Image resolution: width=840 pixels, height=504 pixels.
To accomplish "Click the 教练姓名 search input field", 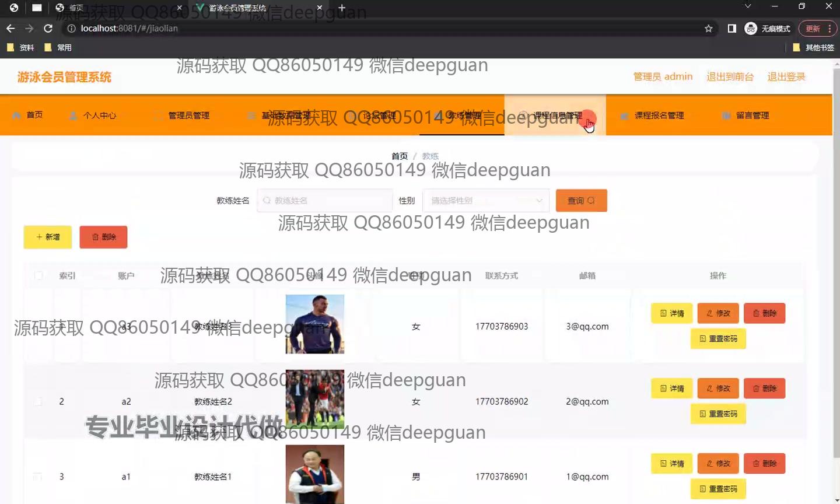I will pyautogui.click(x=325, y=201).
